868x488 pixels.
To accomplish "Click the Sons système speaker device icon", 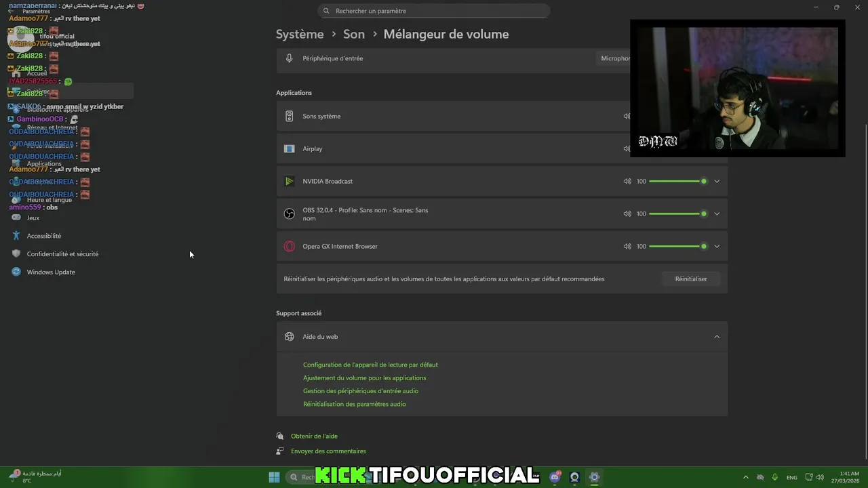I will pyautogui.click(x=290, y=116).
